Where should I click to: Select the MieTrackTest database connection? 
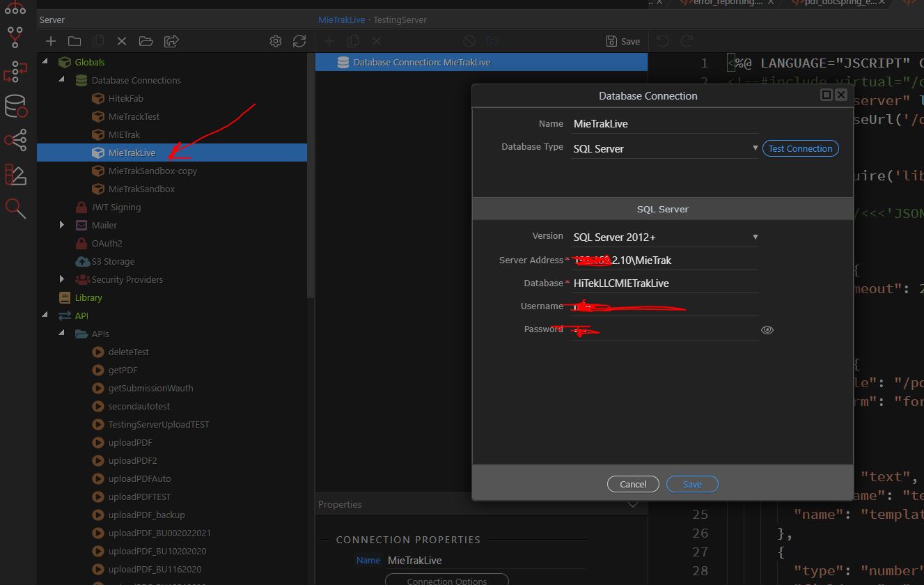(134, 116)
